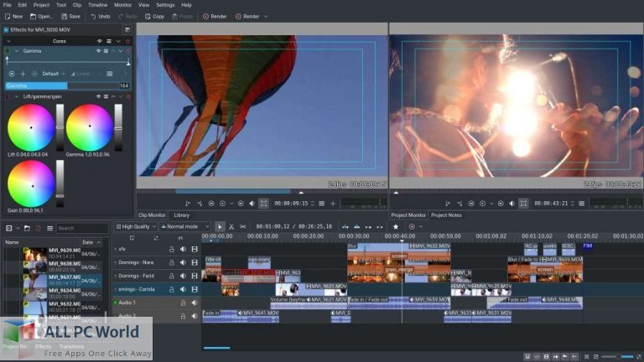Click the Gamma value slider bar

point(63,85)
